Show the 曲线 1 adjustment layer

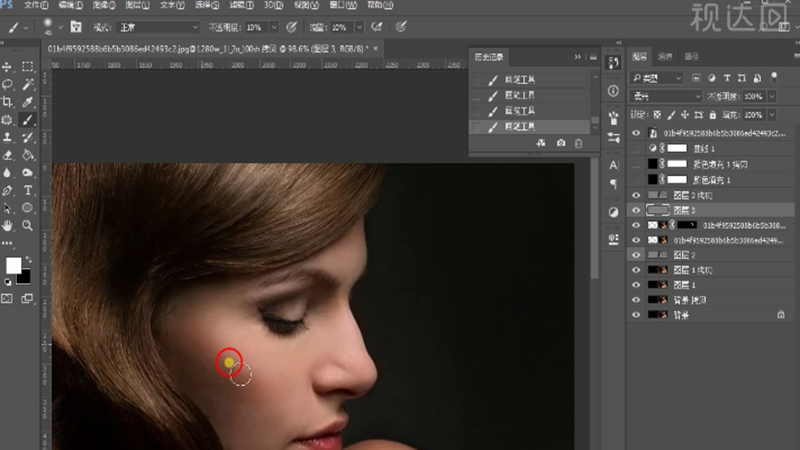click(636, 148)
